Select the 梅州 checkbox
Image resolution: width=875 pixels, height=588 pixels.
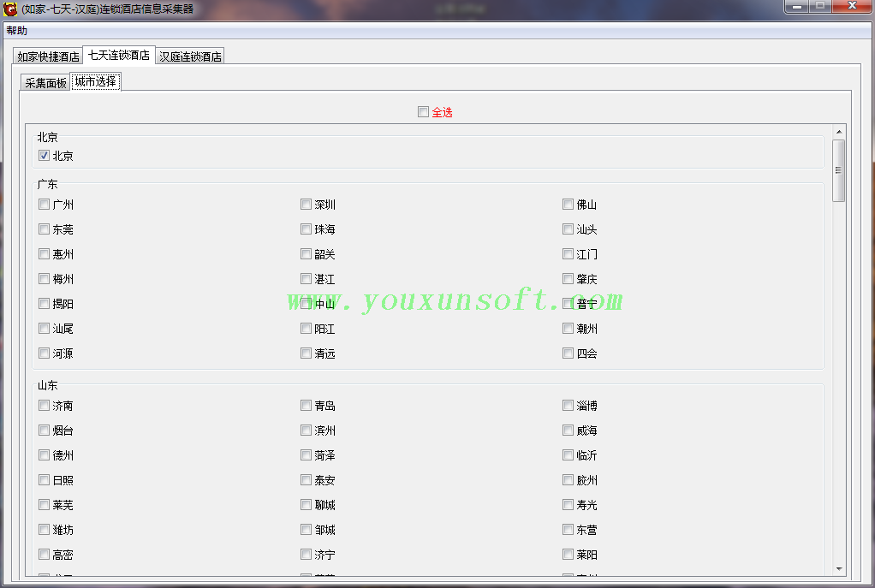[x=44, y=279]
